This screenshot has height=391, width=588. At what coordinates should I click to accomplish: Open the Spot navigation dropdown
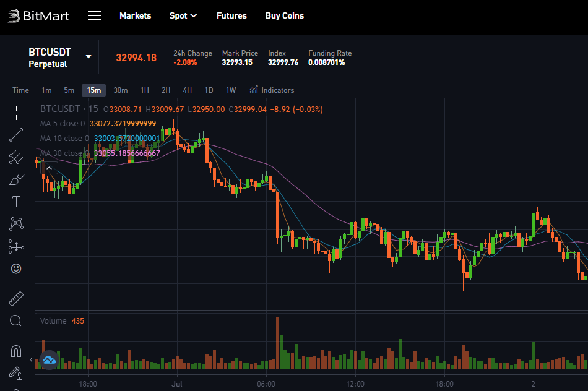(x=183, y=15)
